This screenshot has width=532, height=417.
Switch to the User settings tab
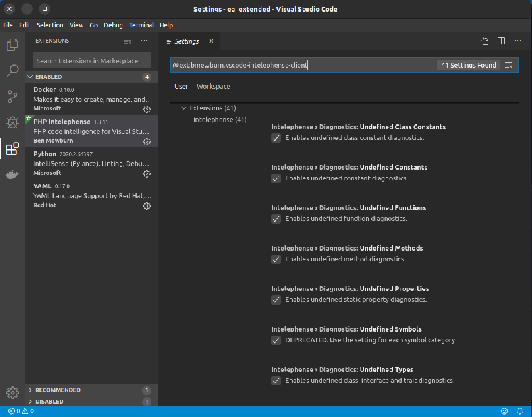click(181, 86)
